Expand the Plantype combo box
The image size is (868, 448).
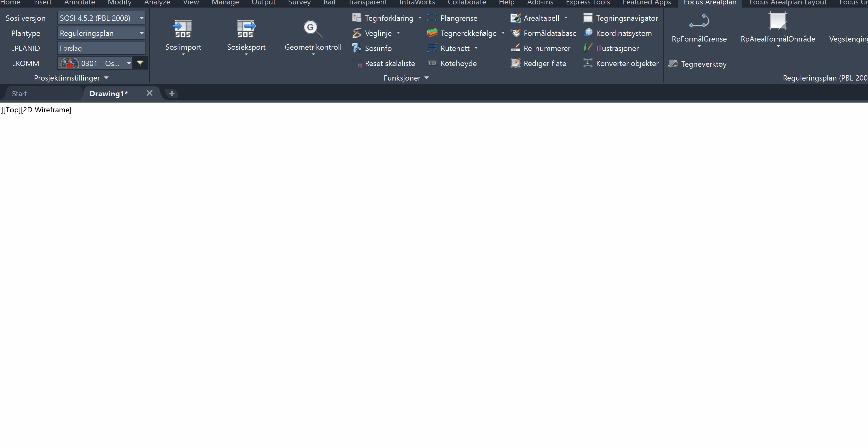141,33
